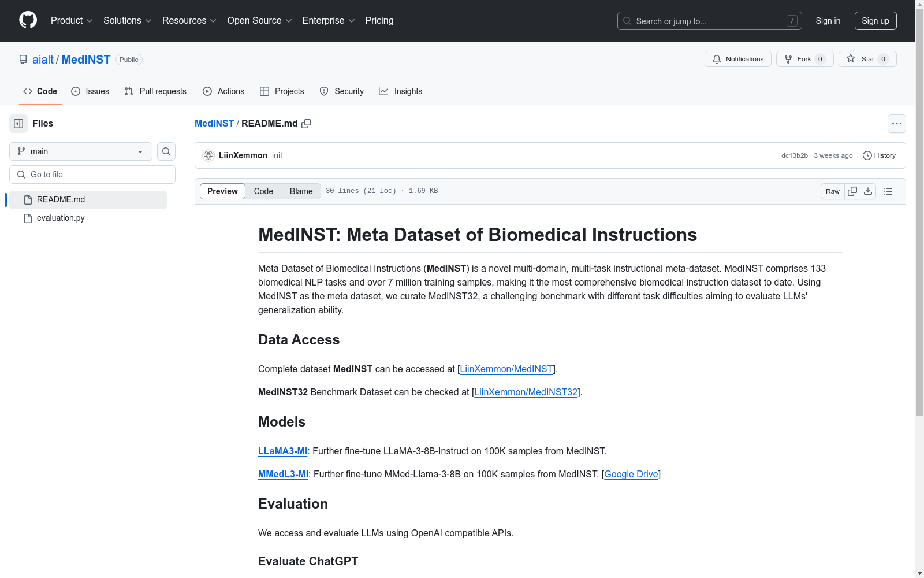924x578 pixels.
Task: Download the raw README file
Action: (x=868, y=191)
